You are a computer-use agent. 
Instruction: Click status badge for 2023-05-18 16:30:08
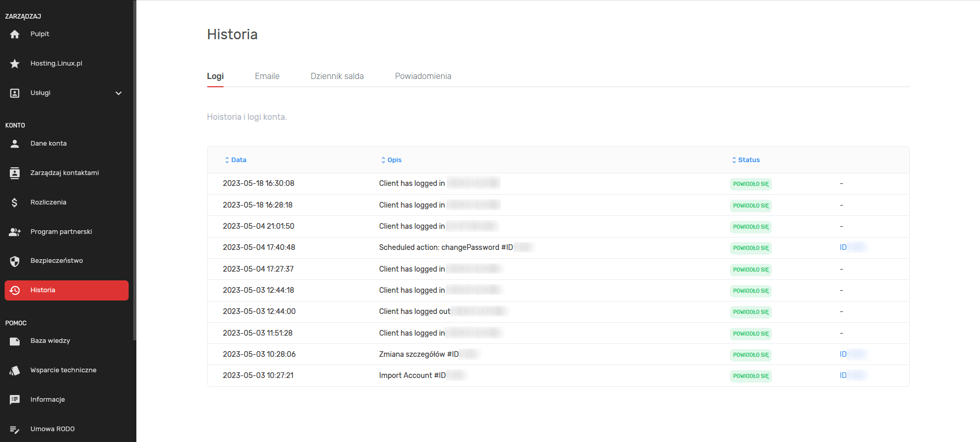click(751, 184)
